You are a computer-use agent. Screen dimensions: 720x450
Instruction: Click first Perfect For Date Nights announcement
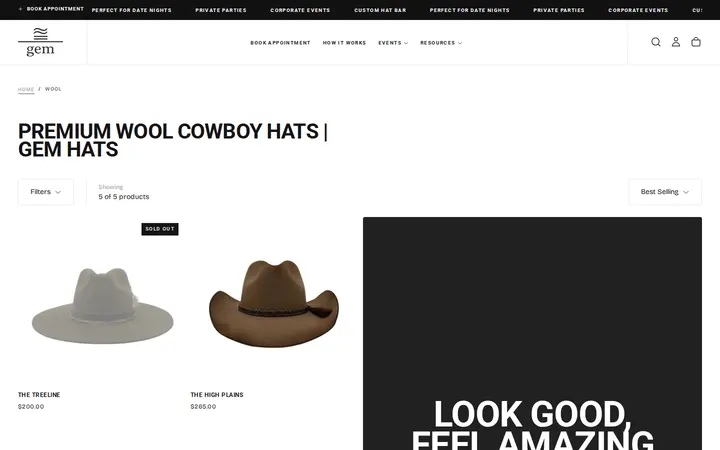132,10
